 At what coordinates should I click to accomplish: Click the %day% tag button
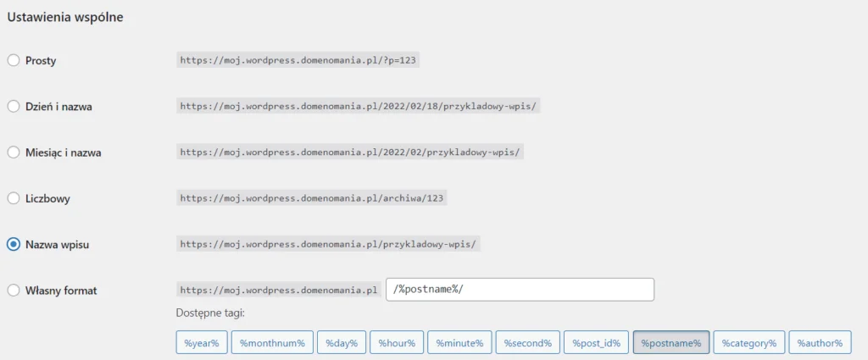342,342
